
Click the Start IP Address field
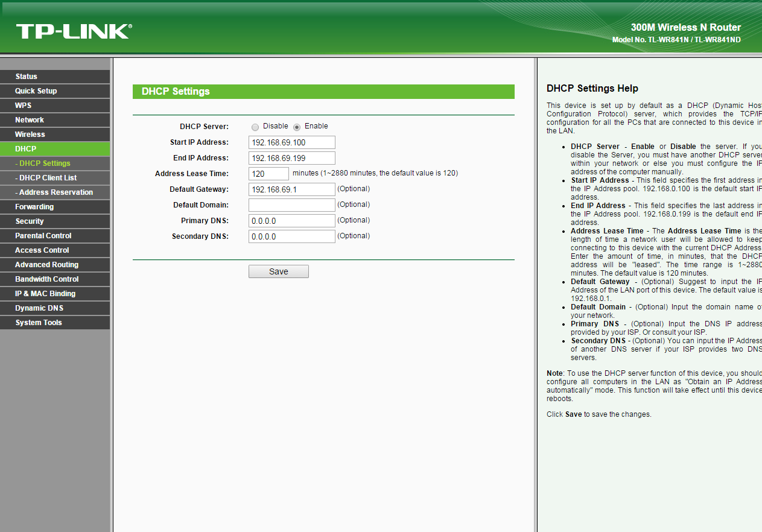tap(291, 142)
